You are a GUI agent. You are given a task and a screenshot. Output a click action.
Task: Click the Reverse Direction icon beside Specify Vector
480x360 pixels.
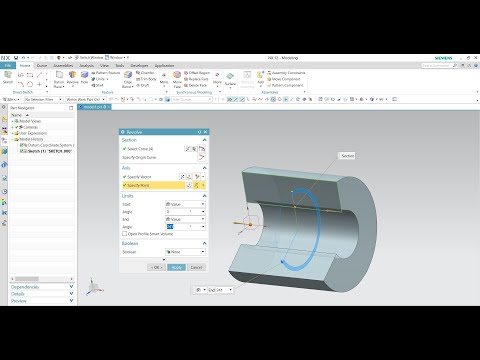[182, 177]
